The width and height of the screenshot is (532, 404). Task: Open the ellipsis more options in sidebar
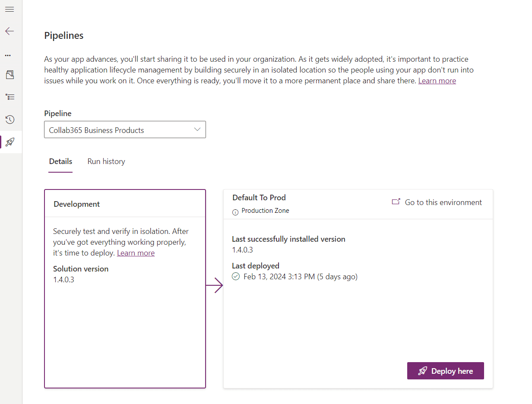coord(8,55)
